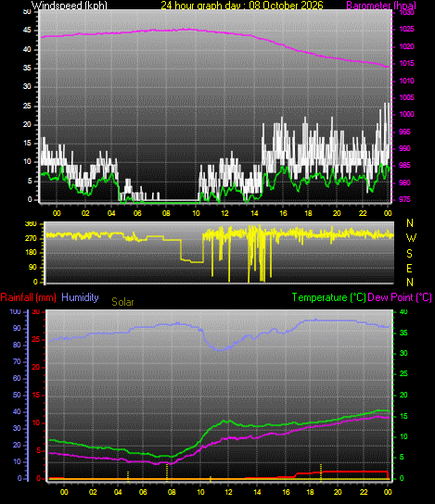Click the 15 value on red Rainfall axis
This screenshot has height=504, width=435.
tap(36, 395)
